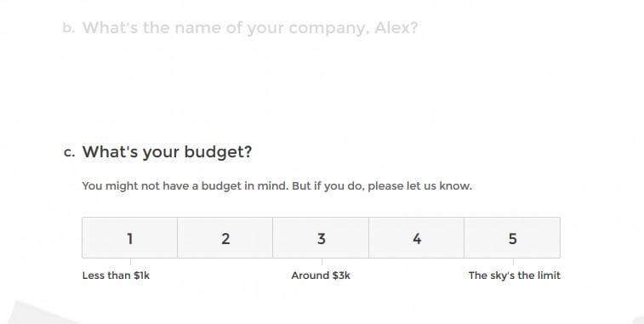644x324 pixels.
Task: Click the 'Less than $1k' label
Action: [x=116, y=276]
